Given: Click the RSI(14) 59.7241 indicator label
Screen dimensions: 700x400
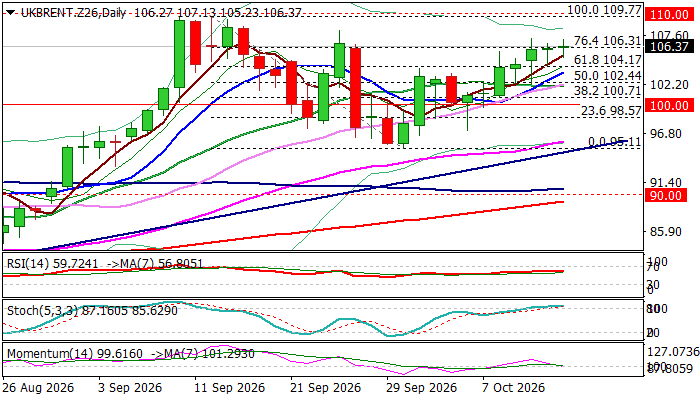Looking at the screenshot, I should [52, 264].
